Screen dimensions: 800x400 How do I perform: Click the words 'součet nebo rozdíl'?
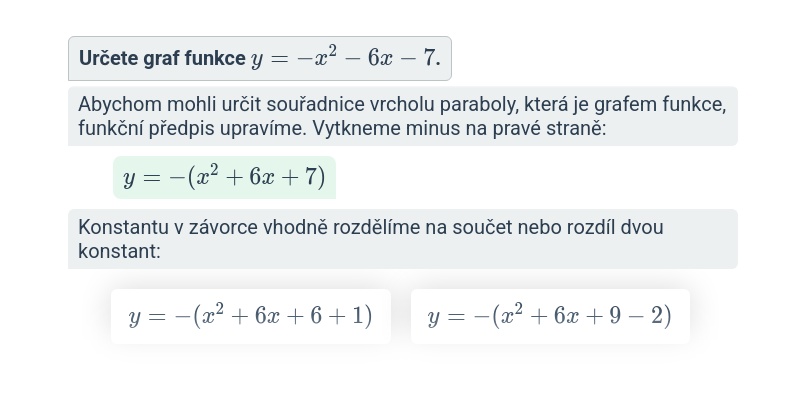tap(537, 227)
